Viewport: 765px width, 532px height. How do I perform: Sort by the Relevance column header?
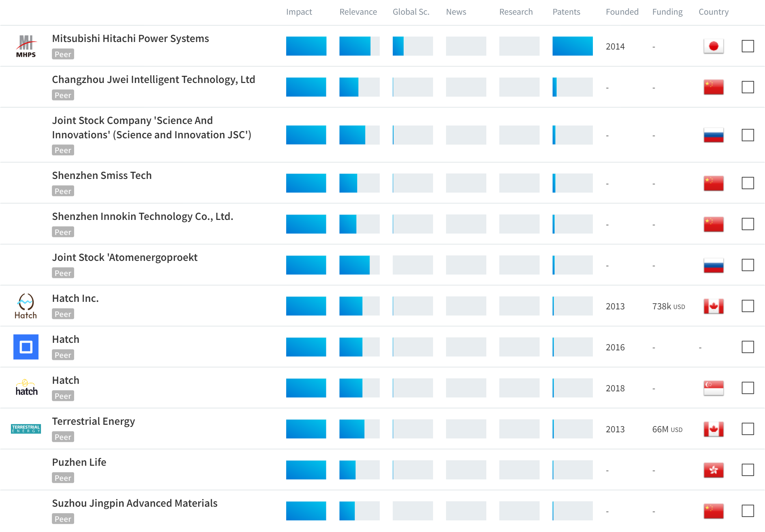[358, 12]
